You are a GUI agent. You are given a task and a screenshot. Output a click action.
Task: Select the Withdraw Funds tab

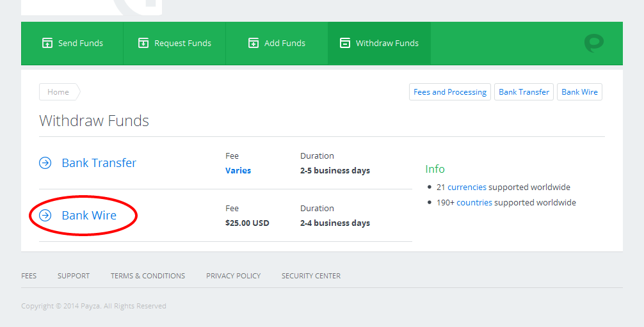(x=379, y=43)
